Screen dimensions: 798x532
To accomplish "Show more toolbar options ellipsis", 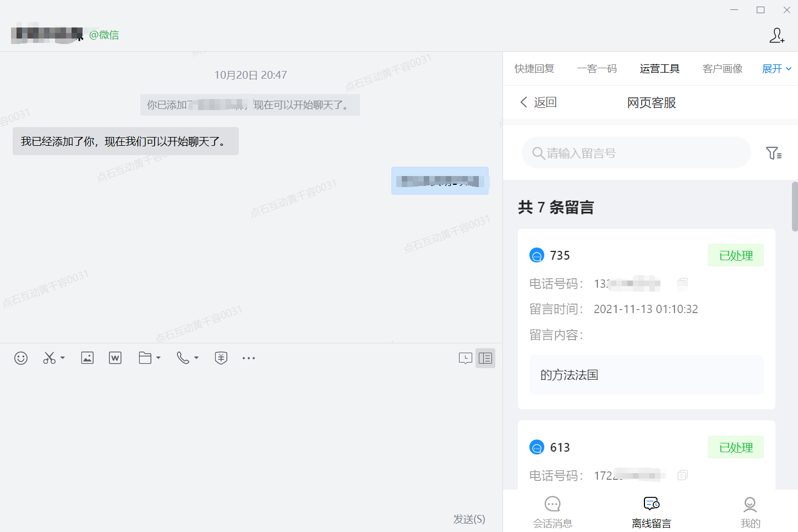I will click(x=249, y=358).
